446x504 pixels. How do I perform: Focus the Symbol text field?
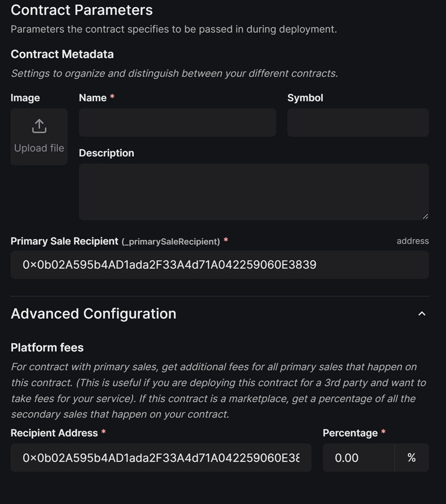(358, 123)
